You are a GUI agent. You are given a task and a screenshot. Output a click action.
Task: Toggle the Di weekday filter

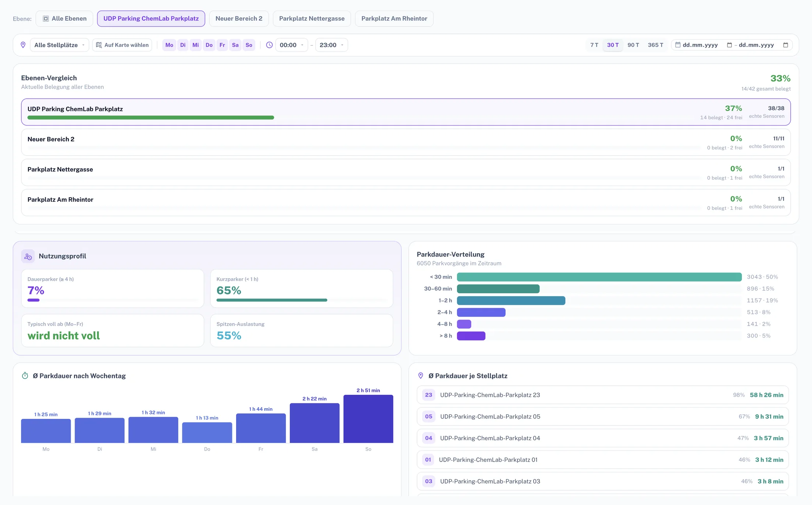[x=183, y=45]
